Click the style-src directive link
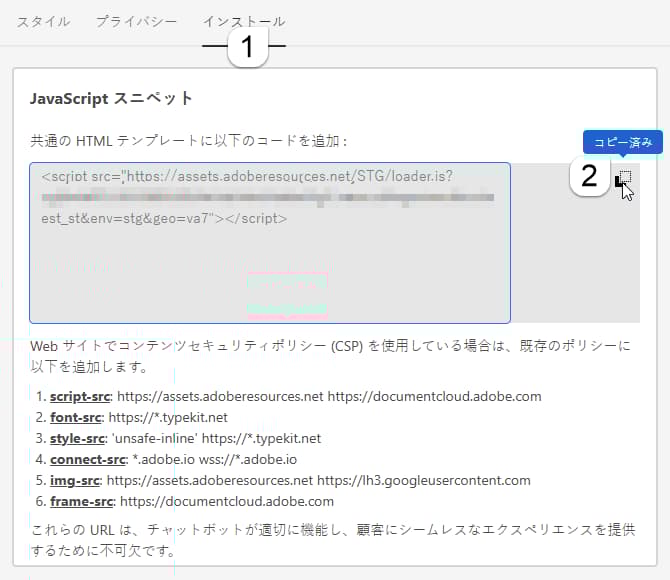Screen dimensions: 670x580 pyautogui.click(x=77, y=439)
